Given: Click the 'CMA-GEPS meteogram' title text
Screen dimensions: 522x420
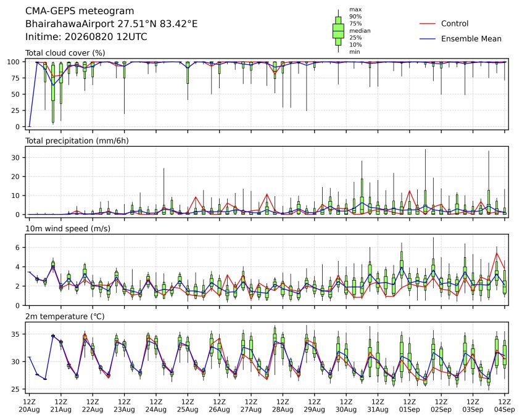Looking at the screenshot, I should point(80,11).
